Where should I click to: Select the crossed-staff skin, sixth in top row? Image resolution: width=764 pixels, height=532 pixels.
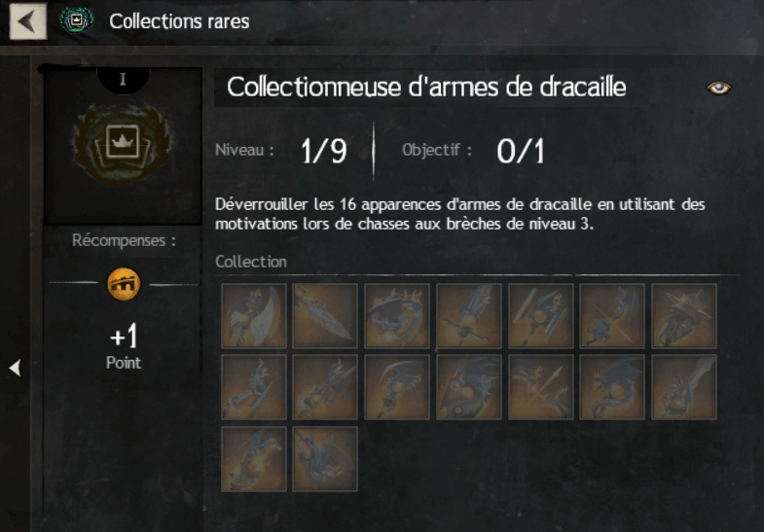(x=612, y=316)
